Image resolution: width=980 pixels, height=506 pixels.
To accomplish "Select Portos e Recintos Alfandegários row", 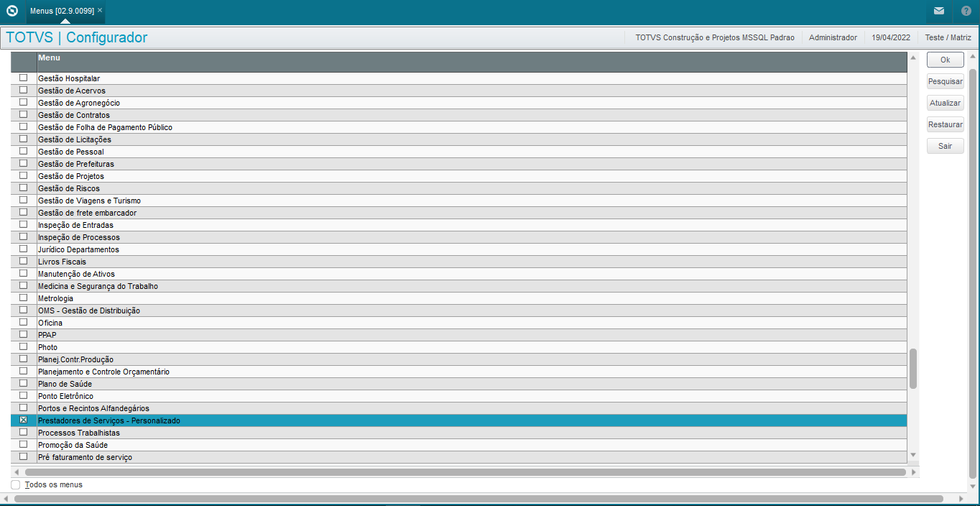I will 458,408.
